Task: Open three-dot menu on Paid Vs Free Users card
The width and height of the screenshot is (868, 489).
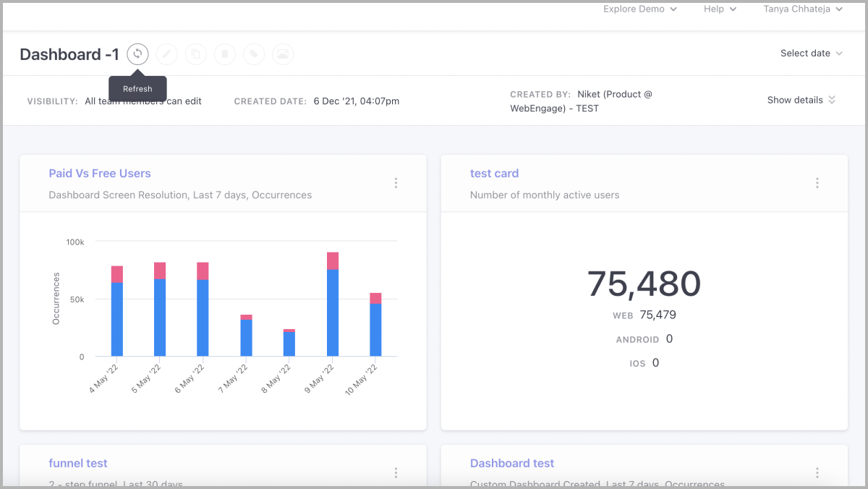Action: pyautogui.click(x=396, y=183)
